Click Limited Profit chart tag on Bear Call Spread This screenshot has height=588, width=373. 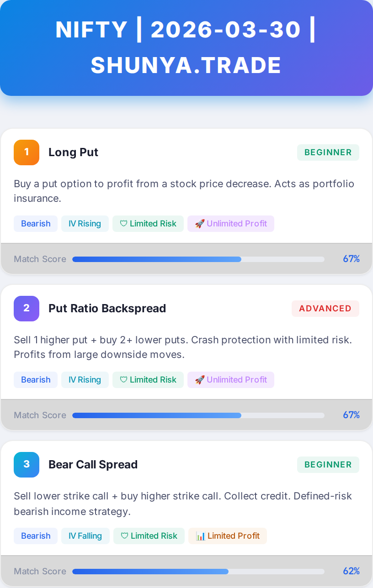(x=228, y=536)
